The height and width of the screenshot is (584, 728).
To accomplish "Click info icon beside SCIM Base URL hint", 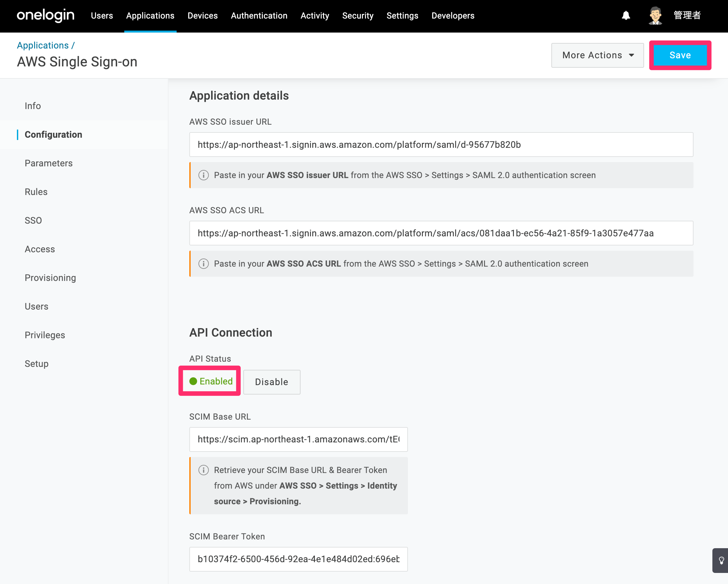I will tap(203, 470).
